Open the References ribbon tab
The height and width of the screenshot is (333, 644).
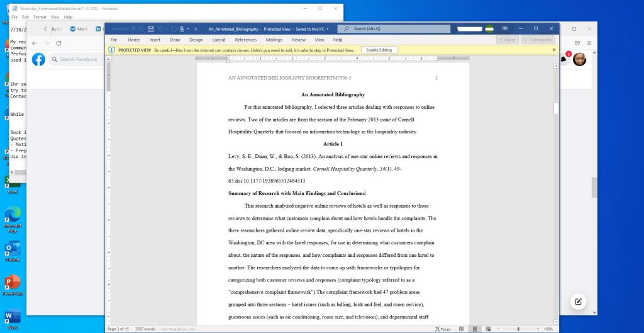(x=245, y=40)
